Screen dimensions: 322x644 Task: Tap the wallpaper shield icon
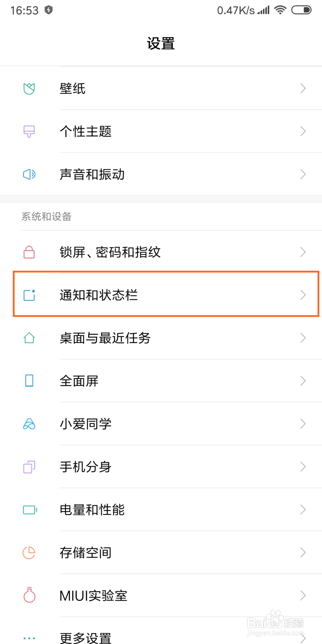pyautogui.click(x=29, y=89)
